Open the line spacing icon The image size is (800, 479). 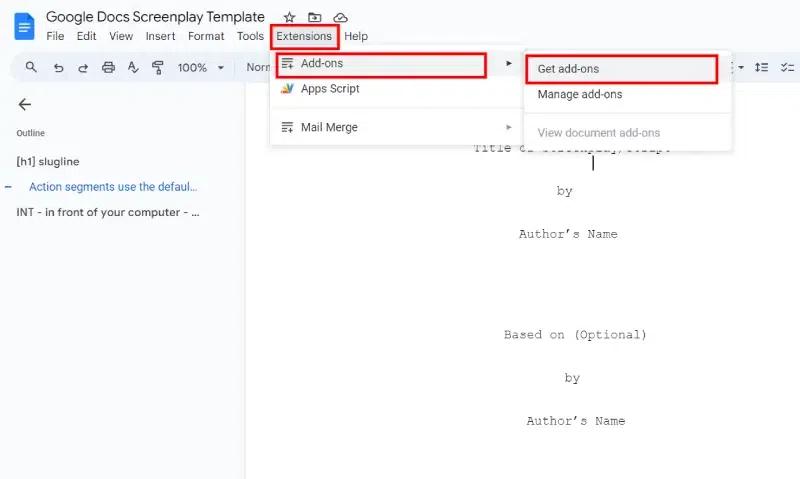(x=761, y=67)
